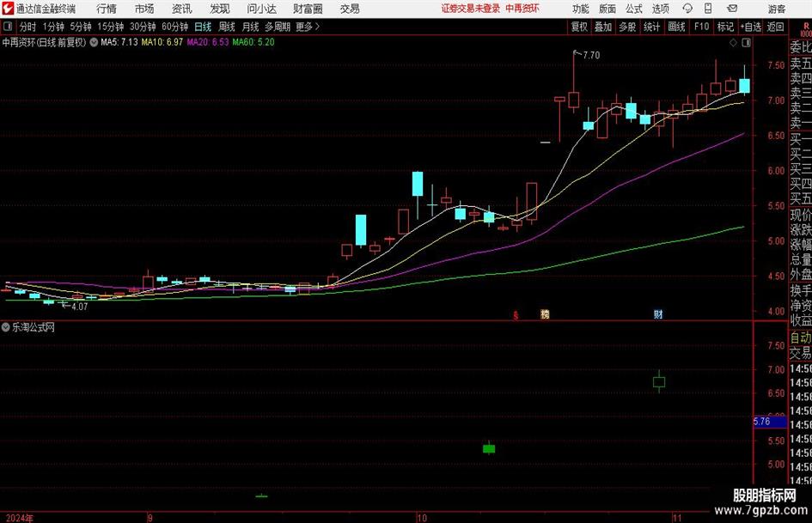Toggle the right side panel icon near chart top
Viewport: 812px width, 523px height.
click(746, 43)
